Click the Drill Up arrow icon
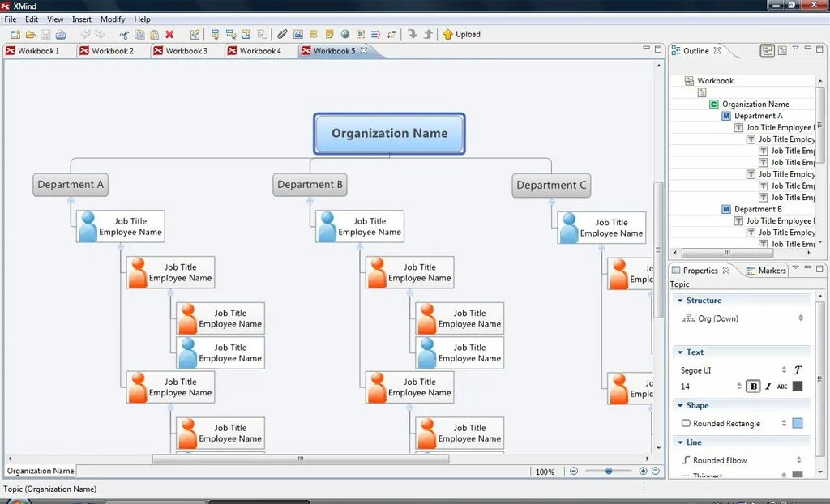 coord(428,34)
